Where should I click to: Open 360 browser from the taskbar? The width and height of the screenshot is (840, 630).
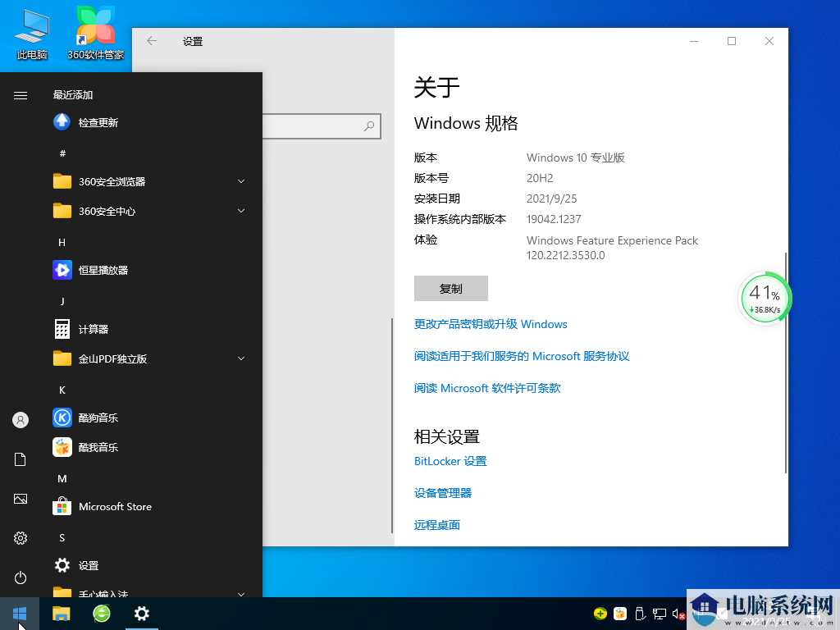coord(101,614)
